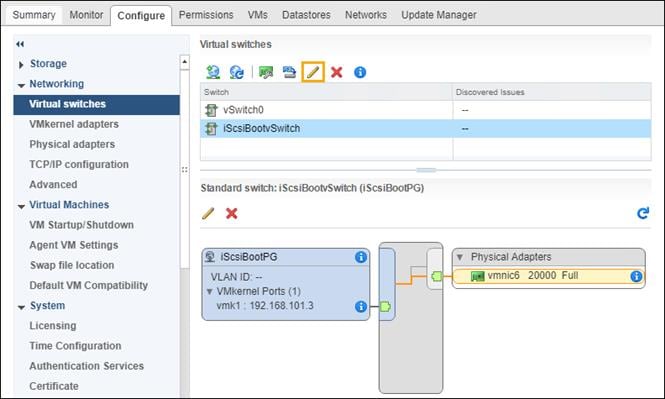Open Time Configuration

(75, 346)
